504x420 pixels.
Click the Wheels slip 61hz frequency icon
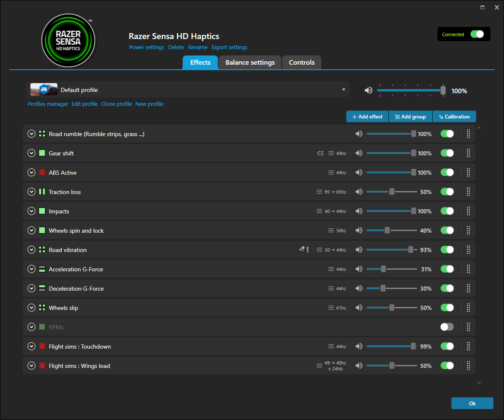tap(331, 308)
